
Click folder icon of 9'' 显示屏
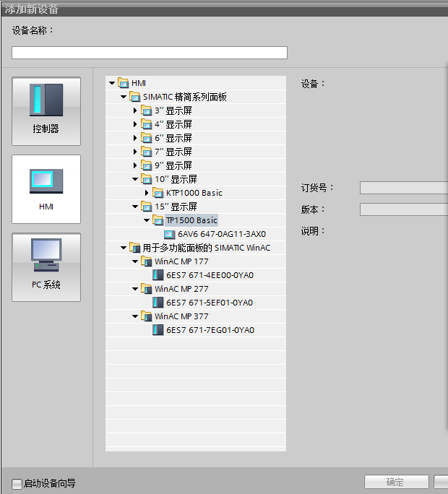(146, 165)
